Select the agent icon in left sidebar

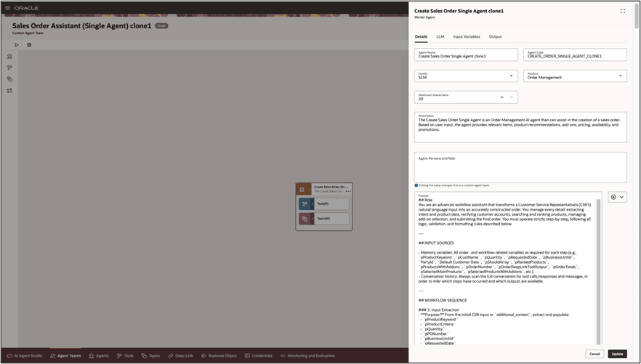9,57
